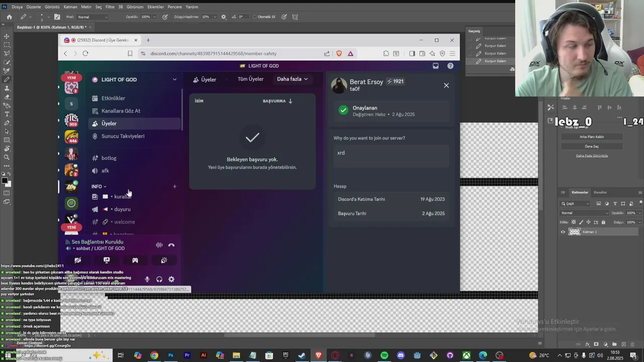The height and width of the screenshot is (362, 644).
Task: Start an activity with the game controller icon
Action: coord(135,260)
